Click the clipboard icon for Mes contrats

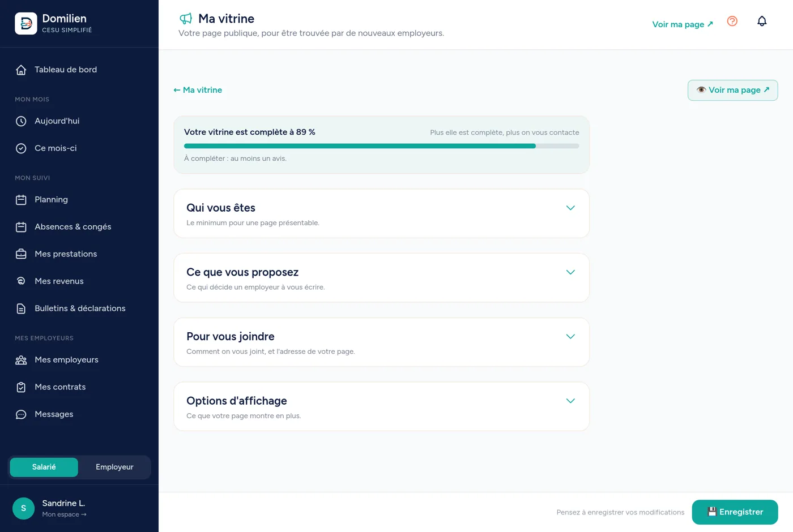point(21,387)
